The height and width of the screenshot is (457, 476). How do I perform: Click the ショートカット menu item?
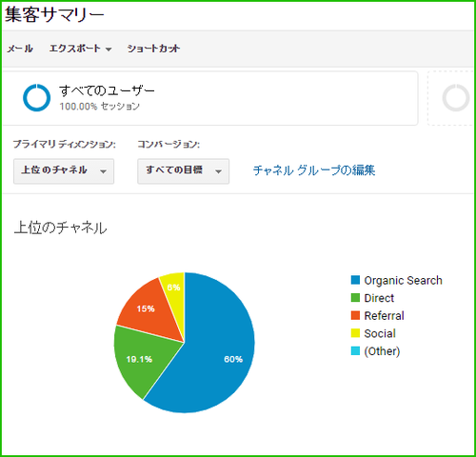153,49
